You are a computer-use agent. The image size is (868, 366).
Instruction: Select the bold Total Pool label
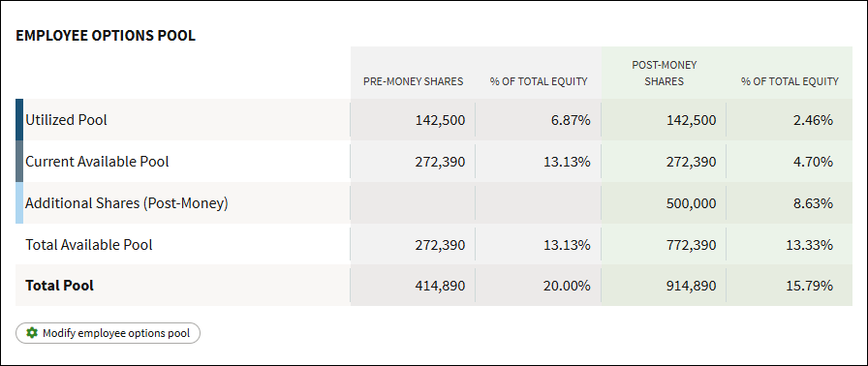(60, 286)
